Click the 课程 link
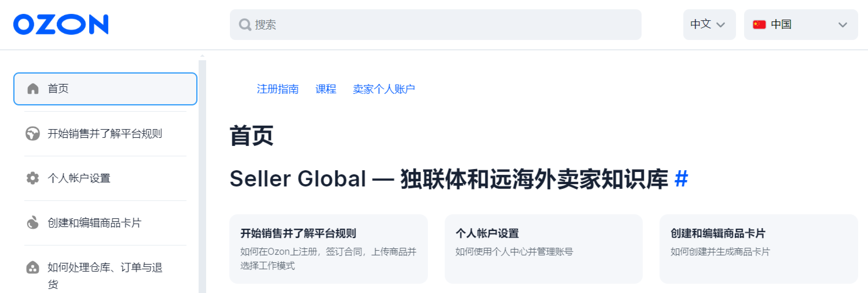This screenshot has width=868, height=293. 325,89
